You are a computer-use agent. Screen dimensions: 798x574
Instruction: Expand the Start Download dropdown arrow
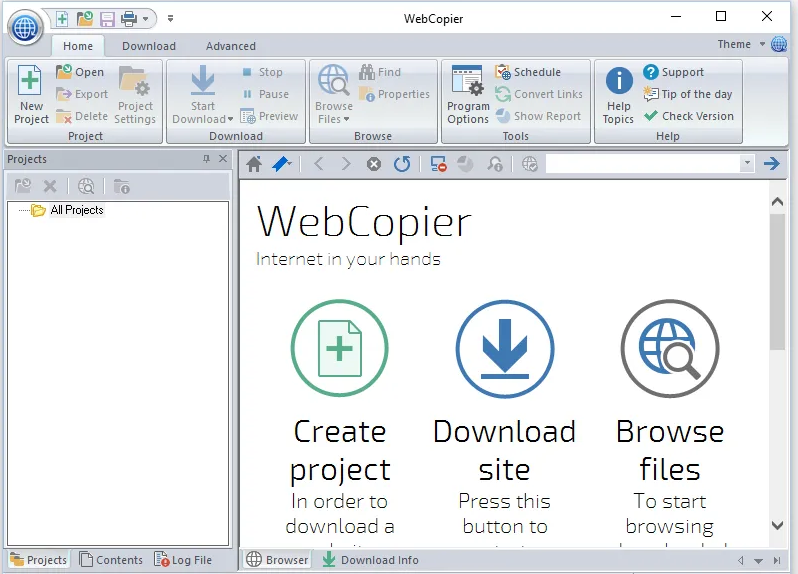click(231, 119)
